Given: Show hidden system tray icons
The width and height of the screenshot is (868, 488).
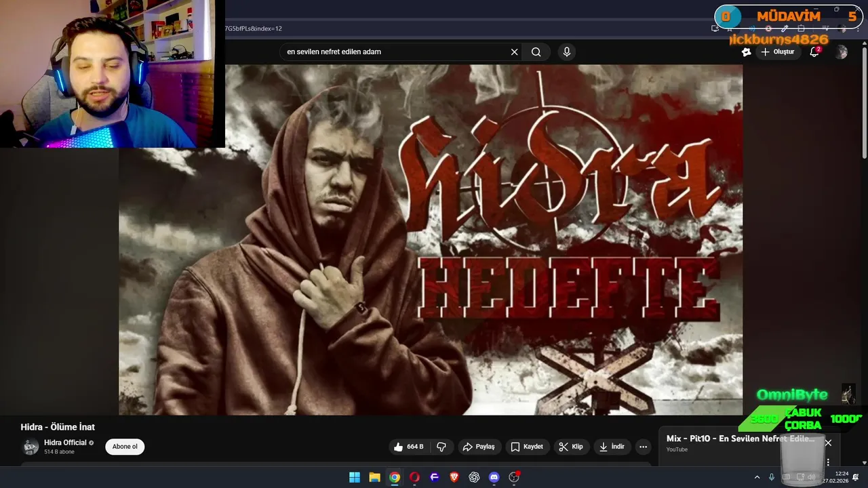Looking at the screenshot, I should pyautogui.click(x=757, y=477).
